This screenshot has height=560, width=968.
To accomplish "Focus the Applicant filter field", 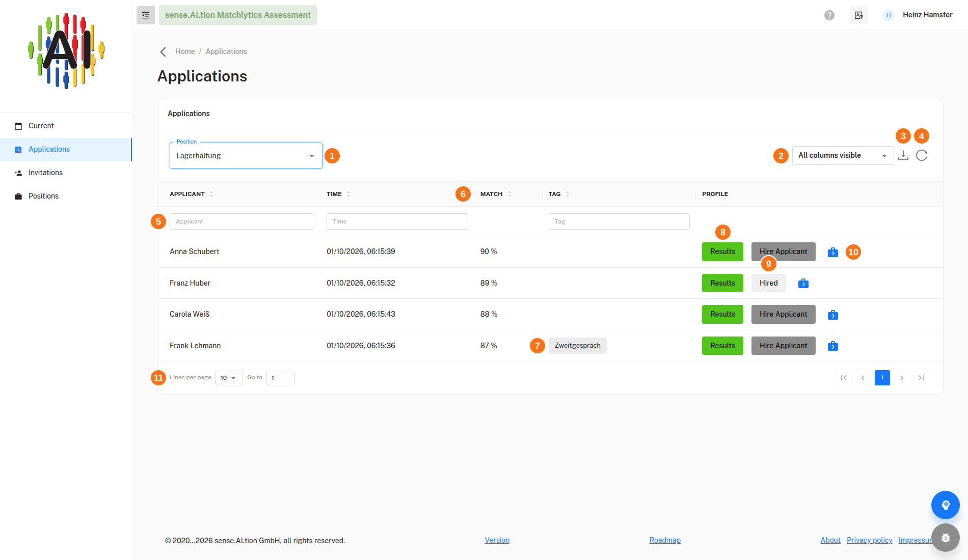I will [x=242, y=221].
